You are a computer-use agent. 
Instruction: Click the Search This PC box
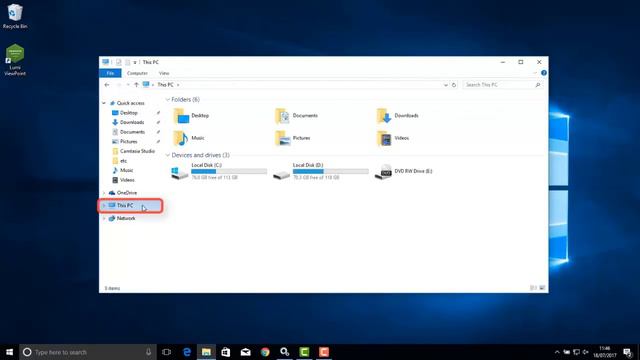pyautogui.click(x=503, y=85)
